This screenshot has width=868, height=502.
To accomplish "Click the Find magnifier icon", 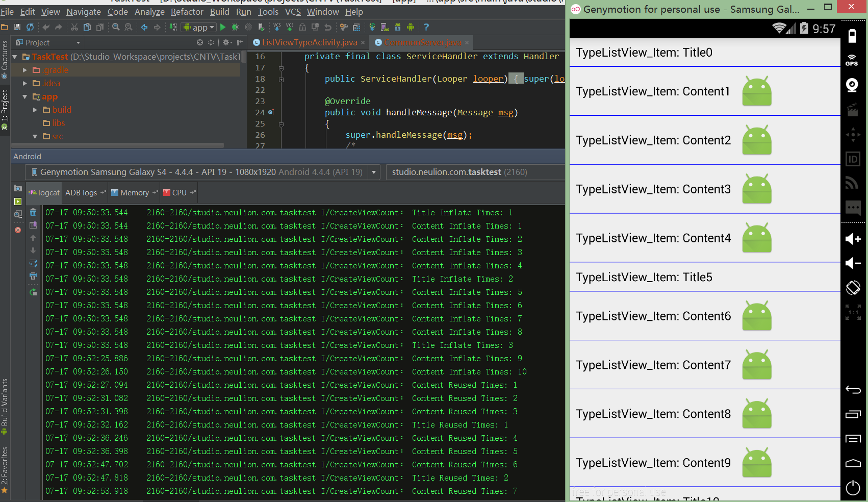I will (x=116, y=27).
